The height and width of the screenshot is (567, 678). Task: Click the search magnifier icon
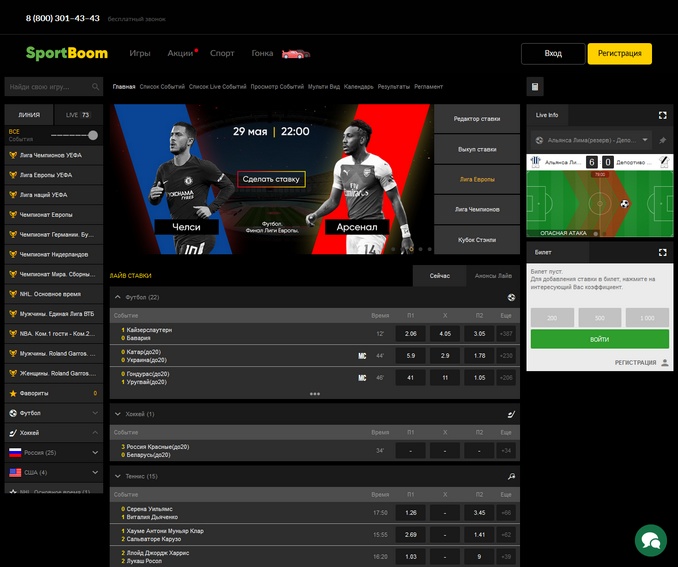96,87
